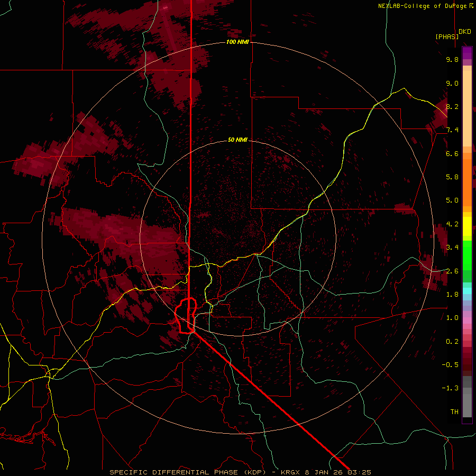Viewport: 476px width, 476px height.
Task: Click the 2.6 scale value
Action: (452, 271)
